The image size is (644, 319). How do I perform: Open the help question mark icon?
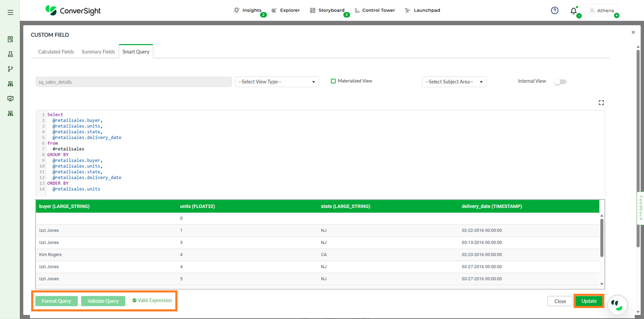click(555, 11)
